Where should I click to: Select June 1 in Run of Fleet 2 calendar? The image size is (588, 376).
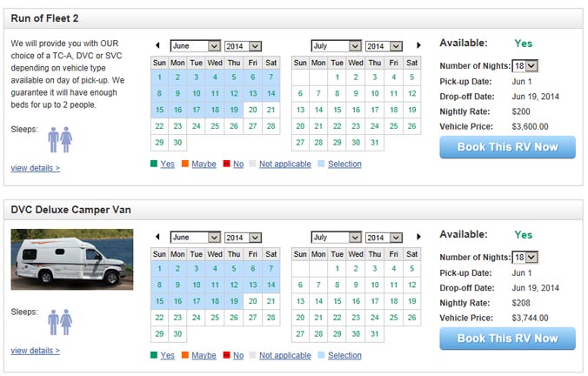click(x=159, y=77)
